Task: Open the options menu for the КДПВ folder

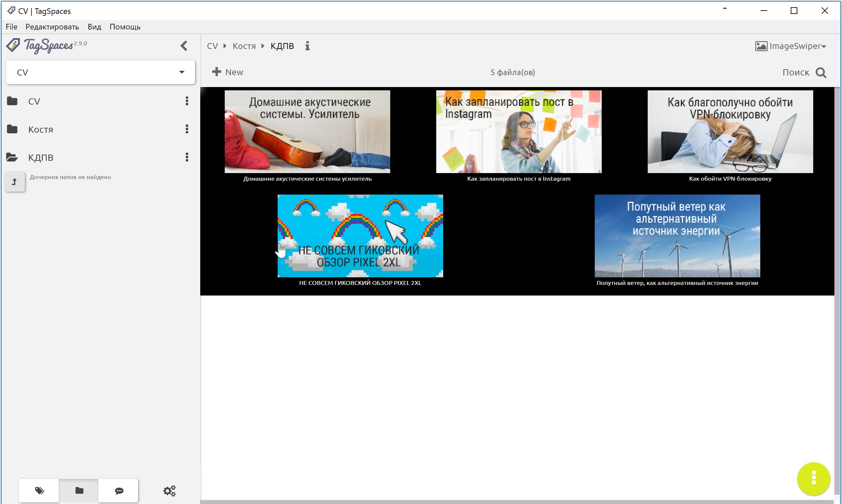Action: coord(187,157)
